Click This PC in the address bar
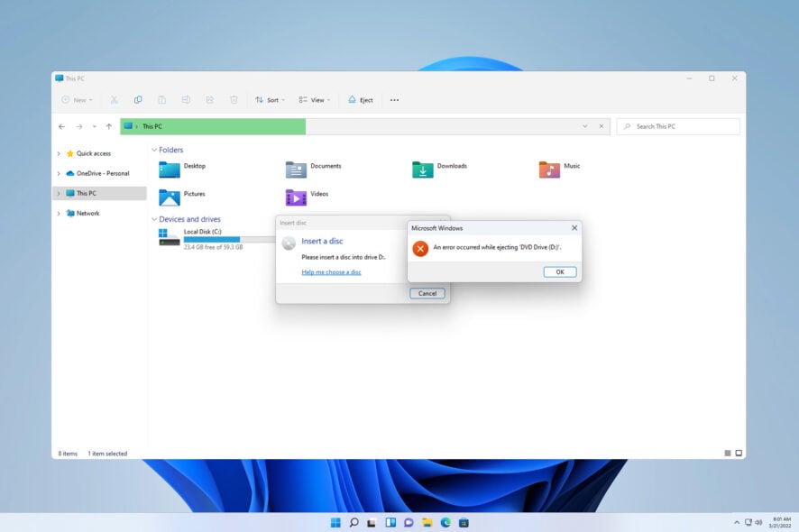 click(152, 126)
